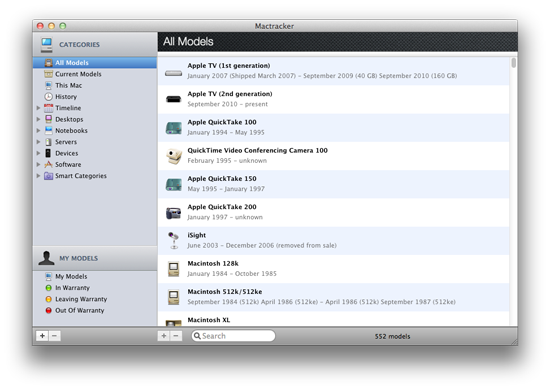The height and width of the screenshot is (390, 550).
Task: Click 'September 2010 – present' date text
Action: (227, 104)
